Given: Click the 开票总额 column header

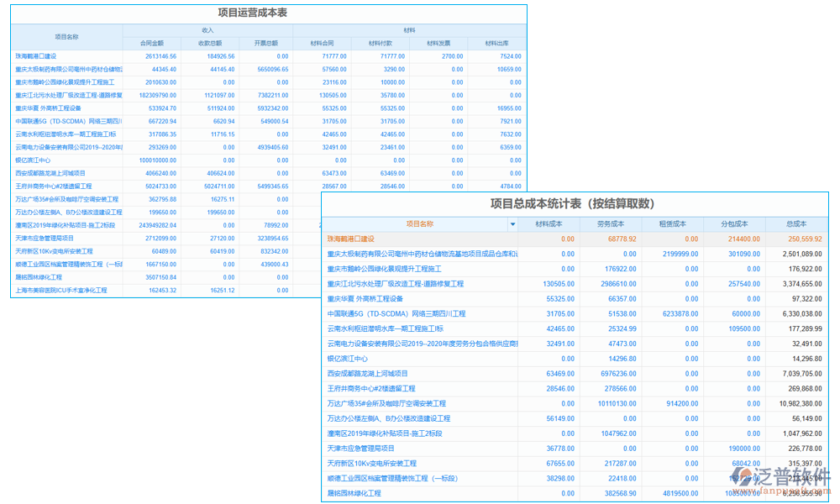Looking at the screenshot, I should point(265,43).
